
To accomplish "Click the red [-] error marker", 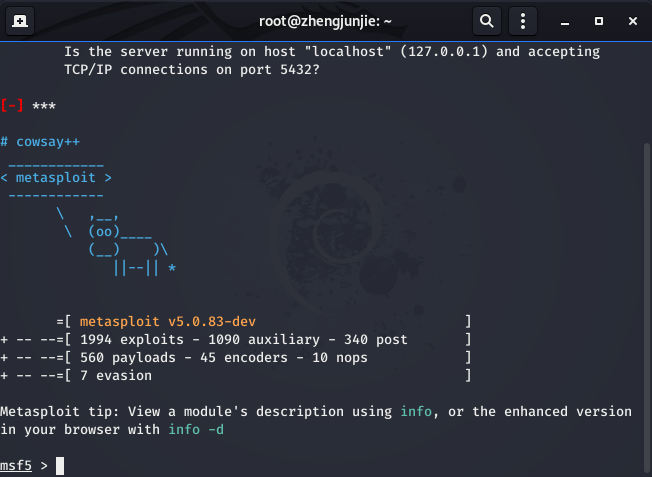I will [x=12, y=105].
